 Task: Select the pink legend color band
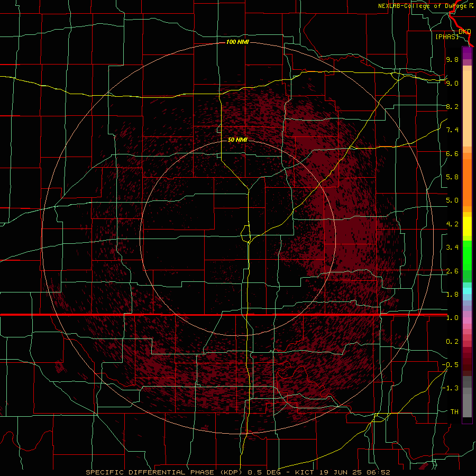(x=467, y=321)
